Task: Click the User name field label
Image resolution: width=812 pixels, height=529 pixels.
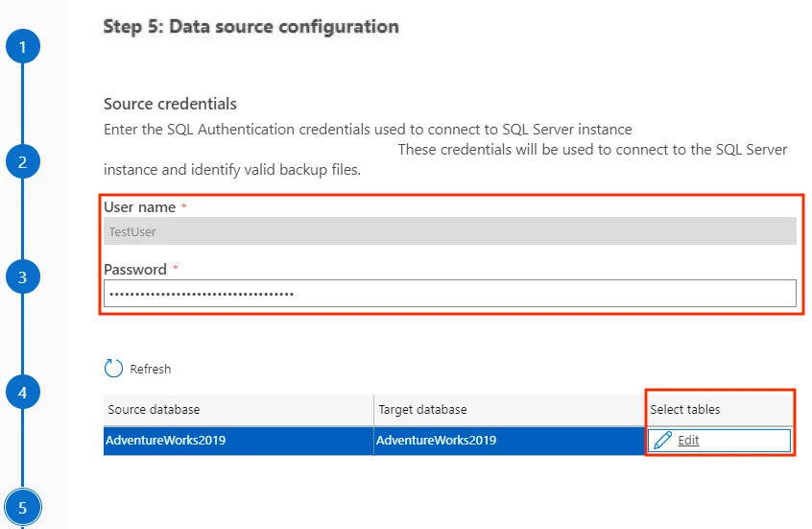Action: coord(139,207)
